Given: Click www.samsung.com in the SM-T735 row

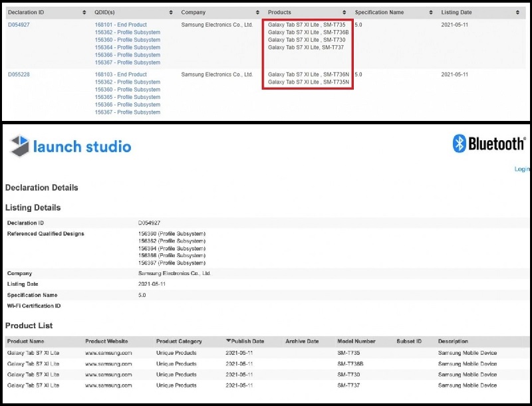Looking at the screenshot, I should 108,353.
